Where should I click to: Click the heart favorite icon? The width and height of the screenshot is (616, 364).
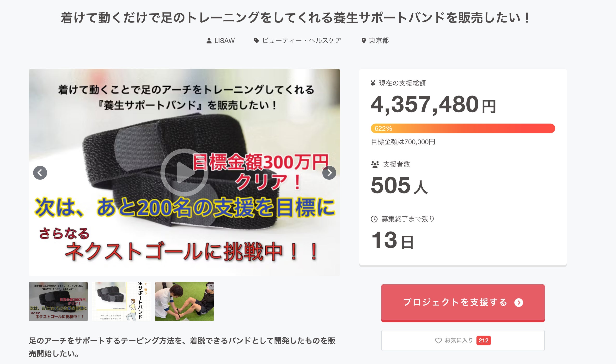pos(438,340)
